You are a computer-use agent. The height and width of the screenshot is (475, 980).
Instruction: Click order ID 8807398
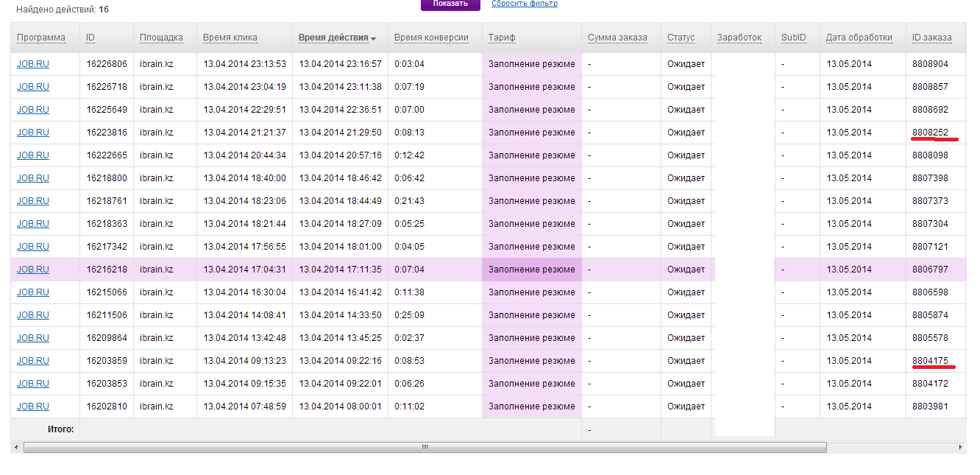930,178
